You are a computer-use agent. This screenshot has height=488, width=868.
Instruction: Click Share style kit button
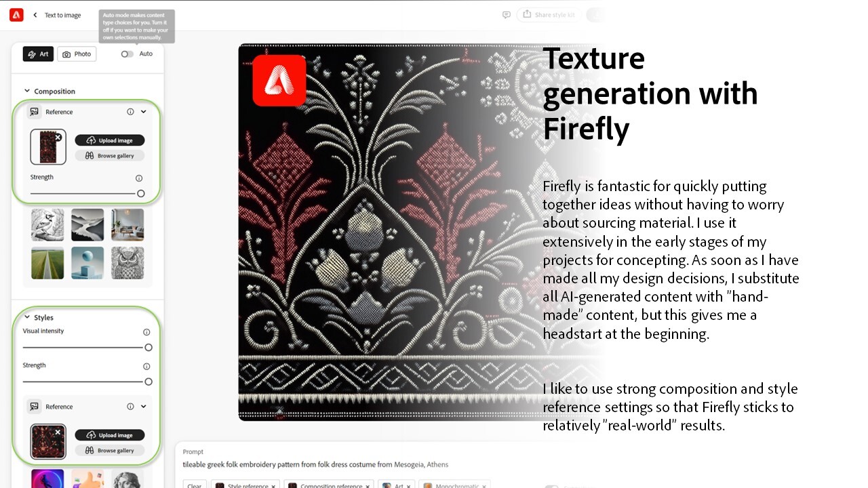point(548,15)
